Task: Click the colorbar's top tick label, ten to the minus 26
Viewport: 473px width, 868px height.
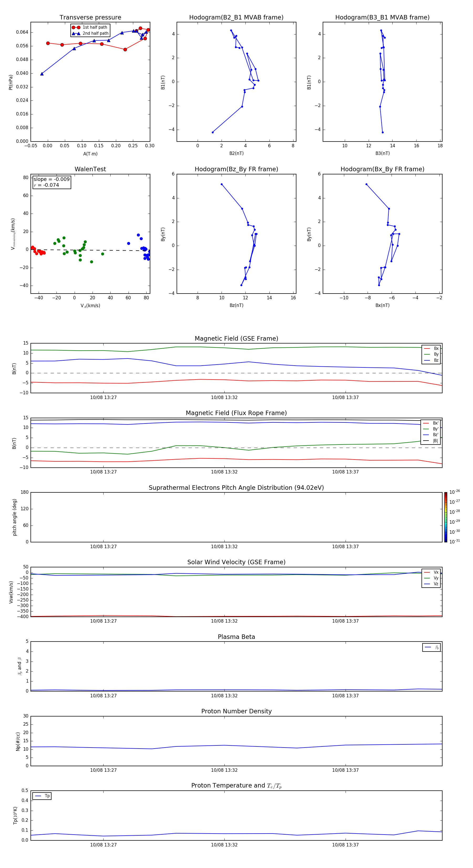Action: click(455, 492)
